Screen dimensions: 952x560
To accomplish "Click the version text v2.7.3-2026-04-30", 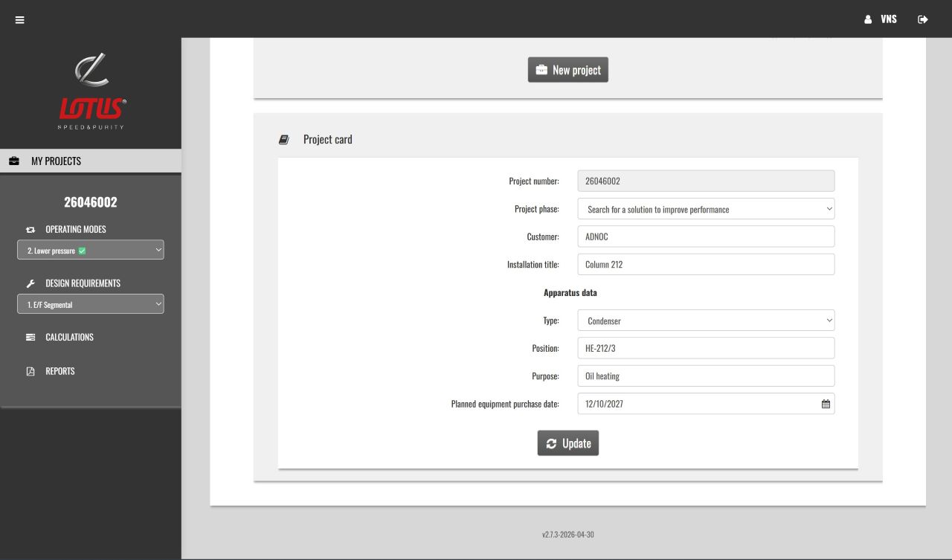I will [568, 534].
